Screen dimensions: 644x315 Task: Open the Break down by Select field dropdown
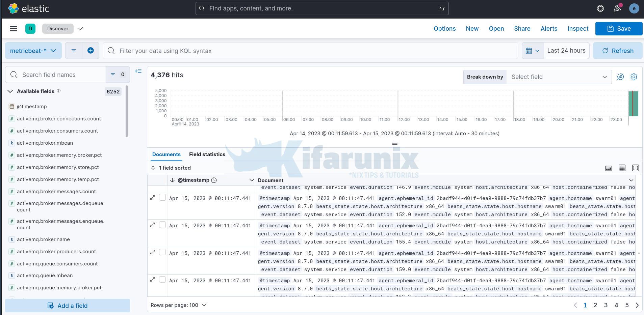559,77
